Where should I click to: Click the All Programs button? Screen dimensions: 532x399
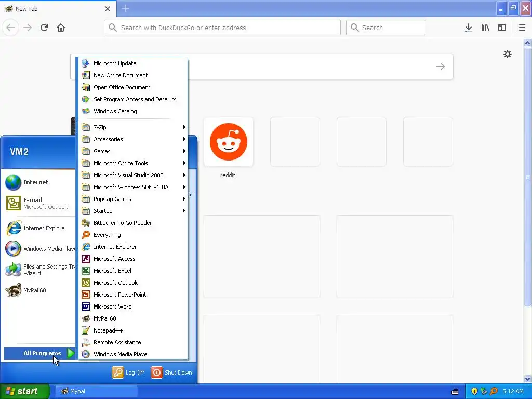click(x=39, y=353)
